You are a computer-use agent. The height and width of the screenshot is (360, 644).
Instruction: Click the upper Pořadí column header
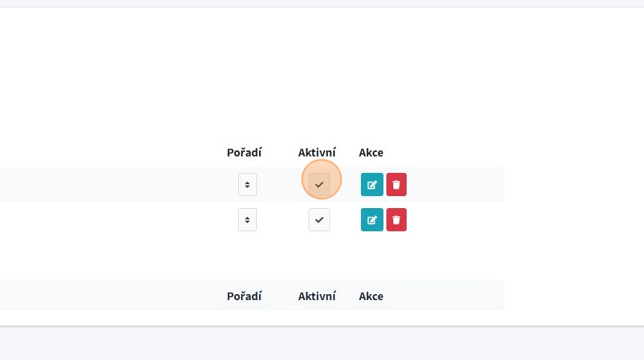point(244,153)
